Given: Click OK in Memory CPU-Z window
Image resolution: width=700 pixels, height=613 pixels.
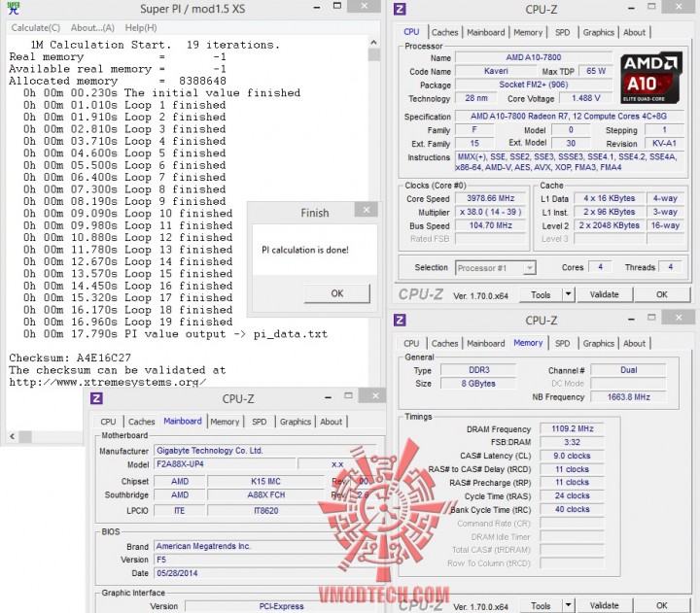Looking at the screenshot, I should click(662, 605).
